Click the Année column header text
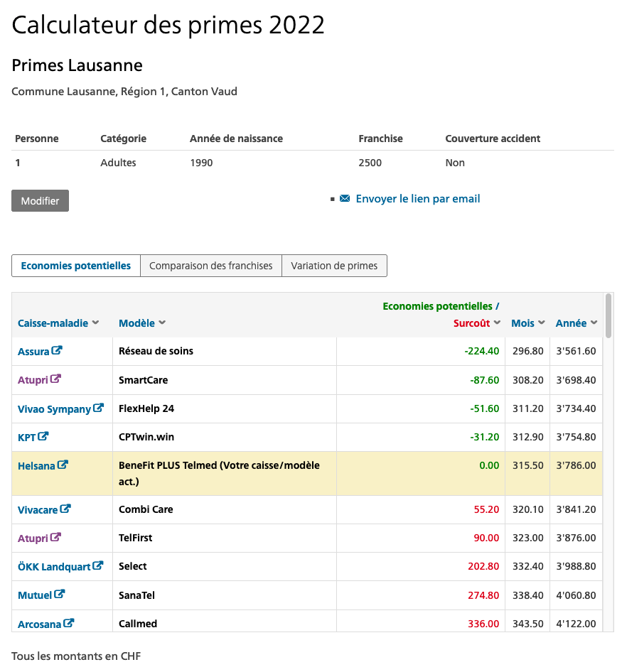622x672 pixels. click(x=571, y=323)
